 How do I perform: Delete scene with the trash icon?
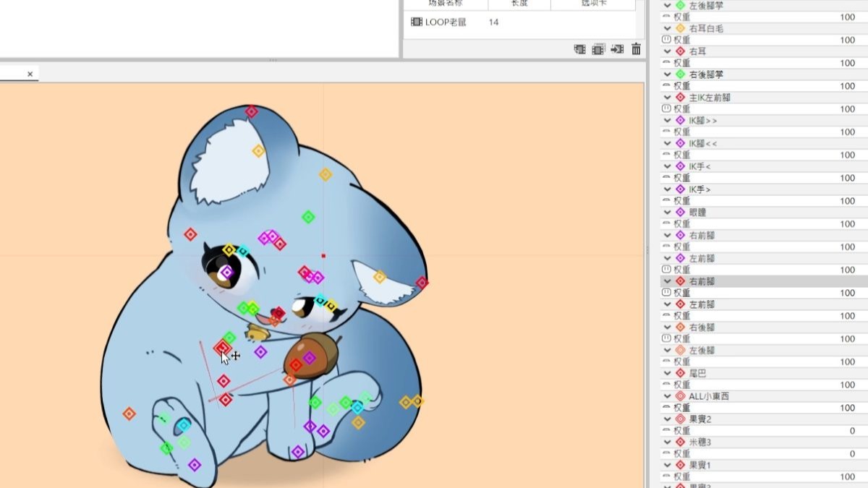[636, 49]
